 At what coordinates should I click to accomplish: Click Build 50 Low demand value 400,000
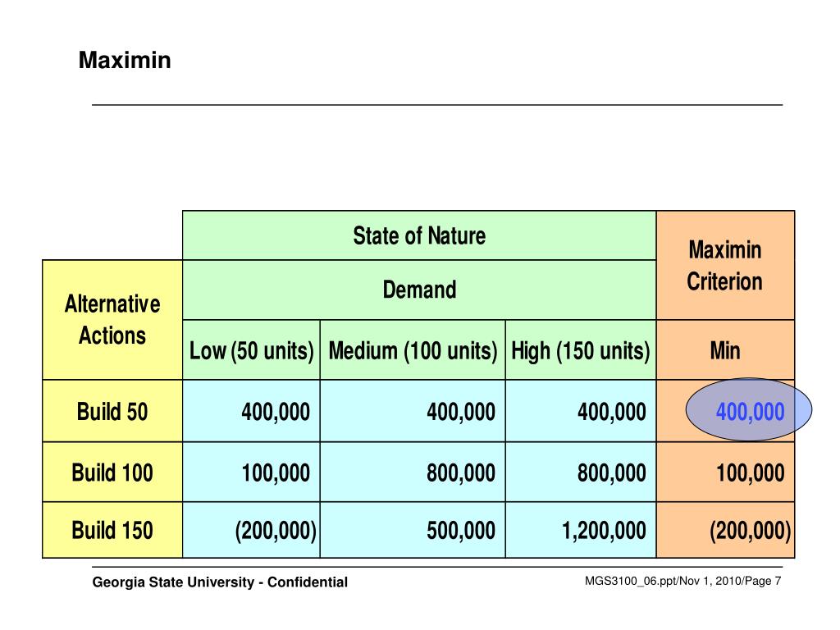pyautogui.click(x=251, y=412)
